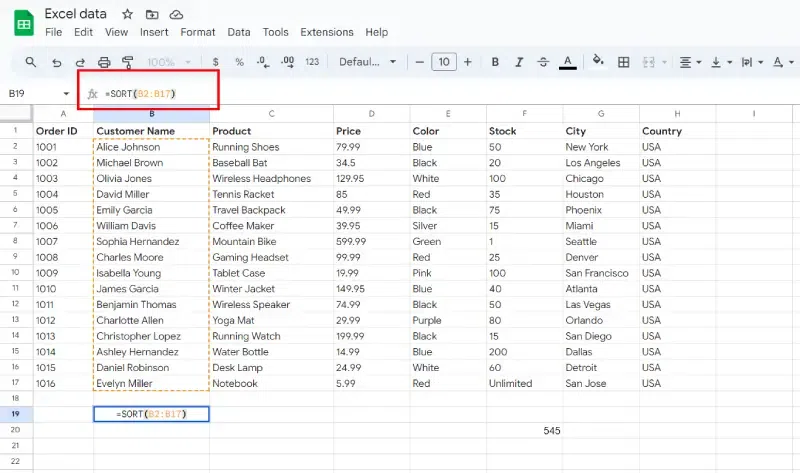Open the font family dropdown
The height and width of the screenshot is (473, 800).
pos(367,62)
